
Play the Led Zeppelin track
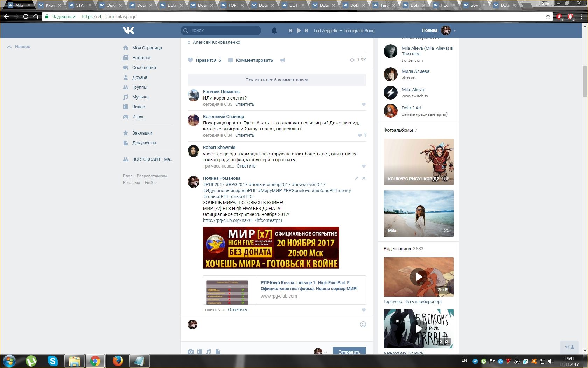[299, 30]
